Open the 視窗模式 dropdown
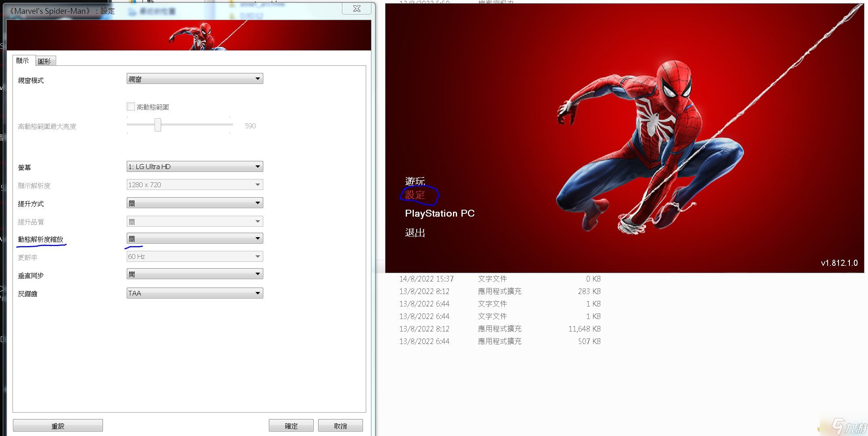The image size is (868, 436). pos(195,79)
